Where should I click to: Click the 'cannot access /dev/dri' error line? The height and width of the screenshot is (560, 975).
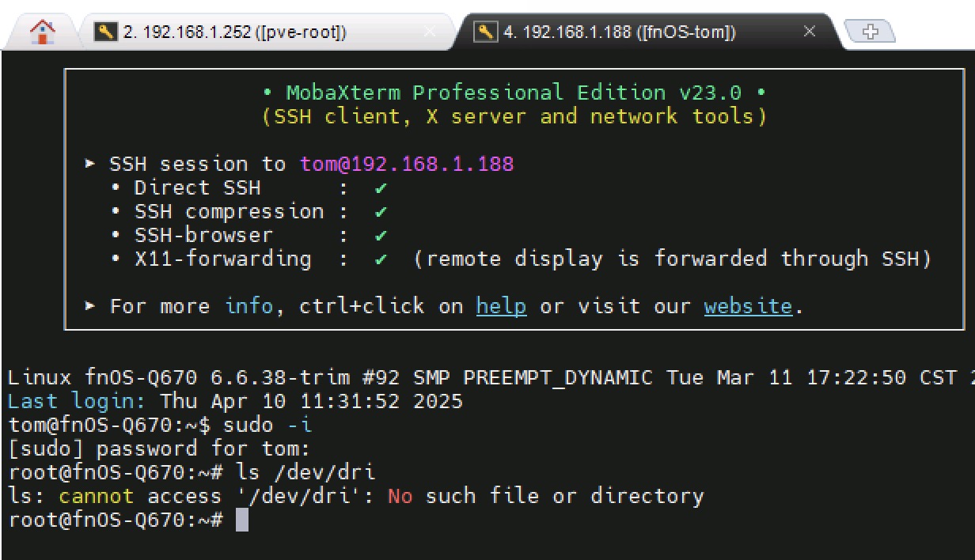coord(356,496)
